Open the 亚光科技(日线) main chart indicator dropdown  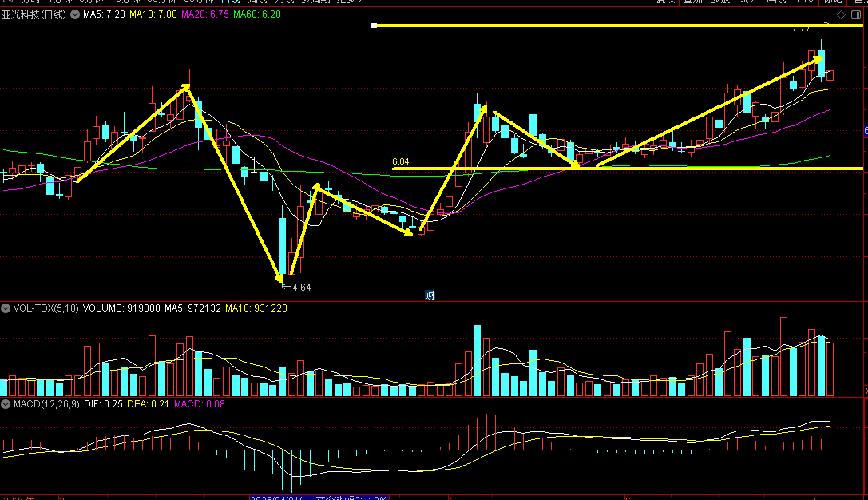[x=75, y=14]
